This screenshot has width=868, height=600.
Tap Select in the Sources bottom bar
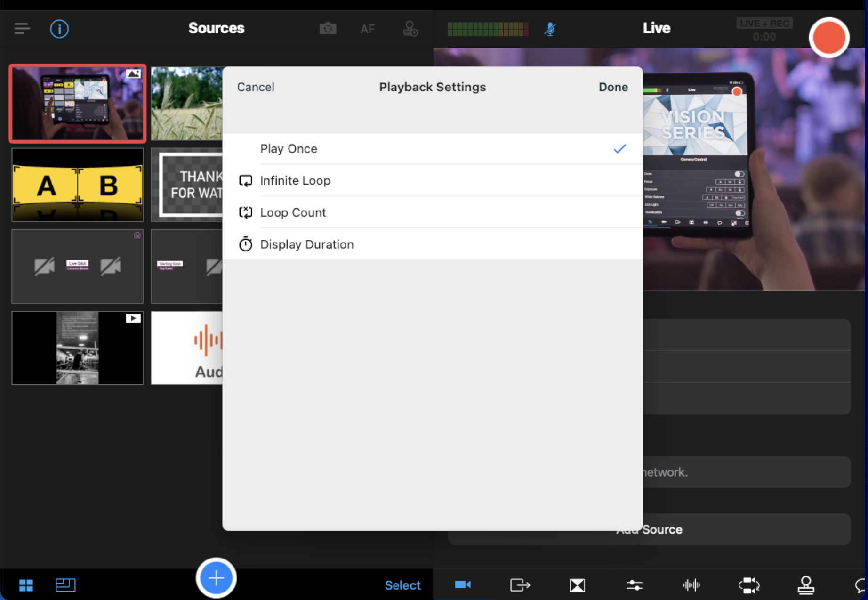(x=402, y=585)
